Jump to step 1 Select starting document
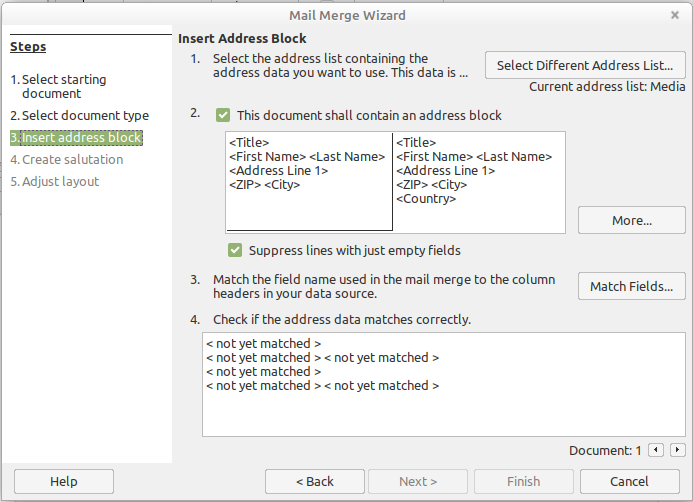The image size is (693, 502). pyautogui.click(x=58, y=86)
